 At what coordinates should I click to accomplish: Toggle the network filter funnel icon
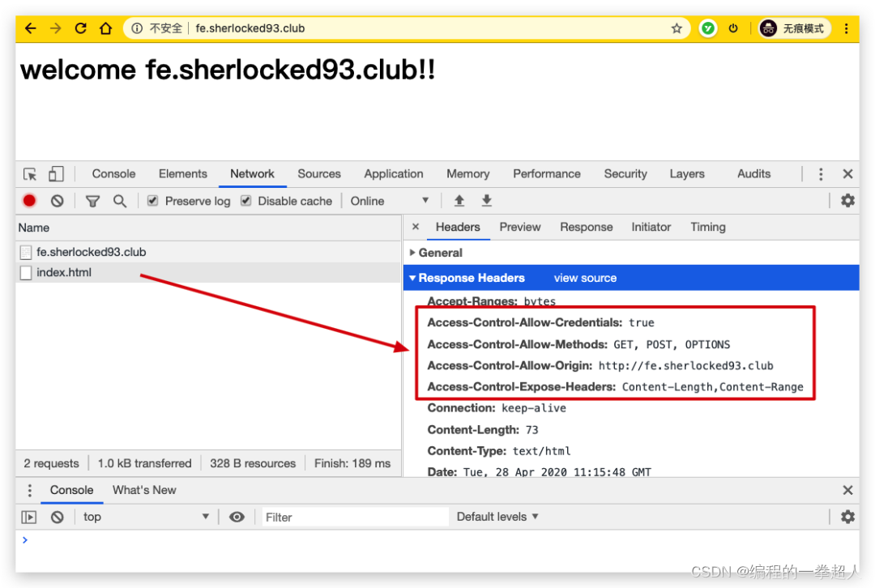92,201
